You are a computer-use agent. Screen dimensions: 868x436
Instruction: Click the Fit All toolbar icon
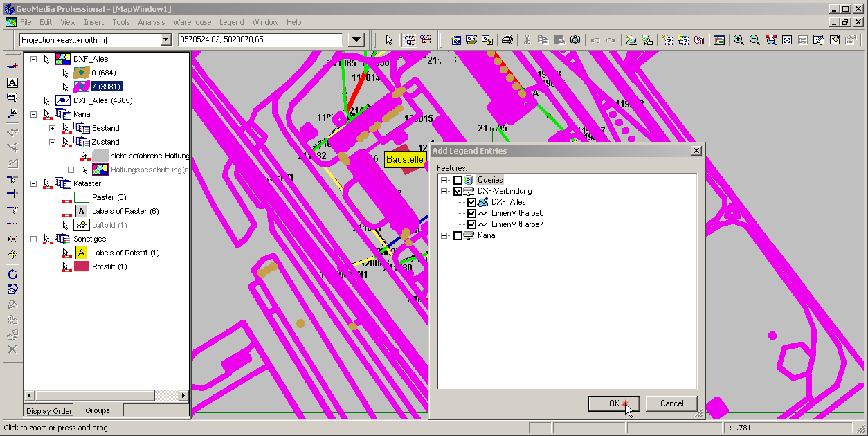[787, 40]
